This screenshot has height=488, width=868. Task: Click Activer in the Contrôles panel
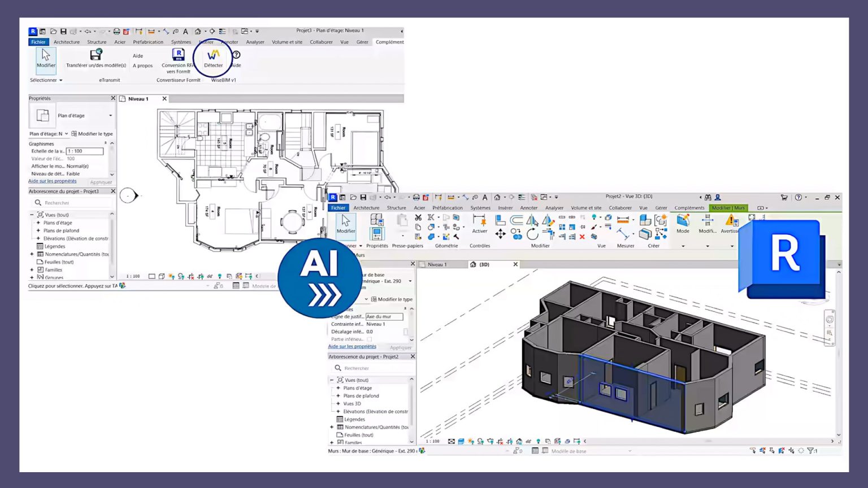[x=480, y=226]
